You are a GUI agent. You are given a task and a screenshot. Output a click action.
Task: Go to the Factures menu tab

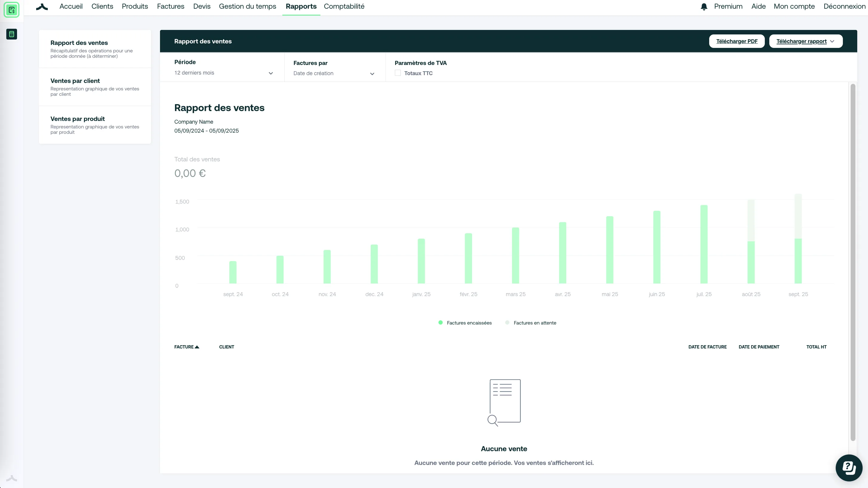point(170,6)
